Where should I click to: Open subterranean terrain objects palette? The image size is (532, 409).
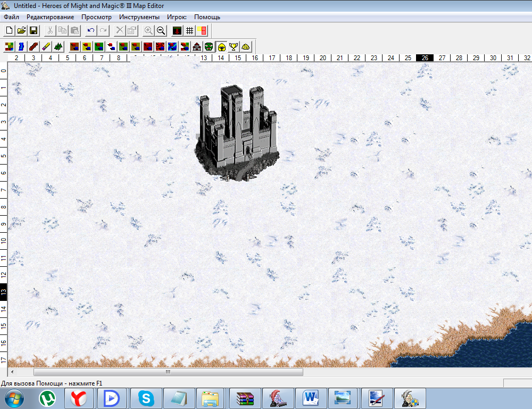[147, 46]
